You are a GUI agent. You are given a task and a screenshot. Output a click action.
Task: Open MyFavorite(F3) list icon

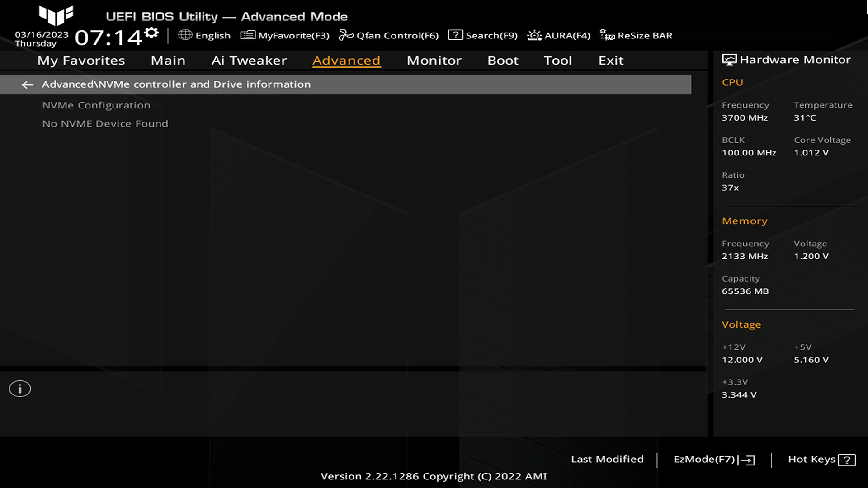[x=248, y=35]
